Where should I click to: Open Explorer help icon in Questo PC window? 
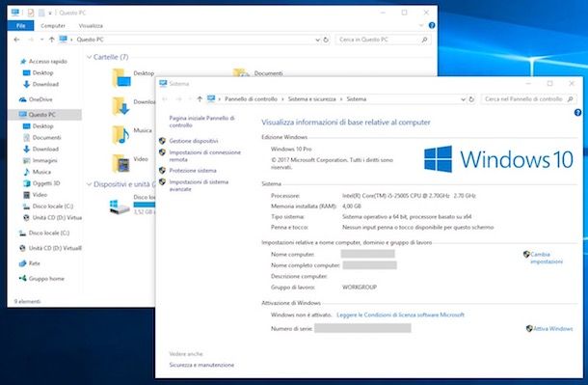[x=432, y=25]
